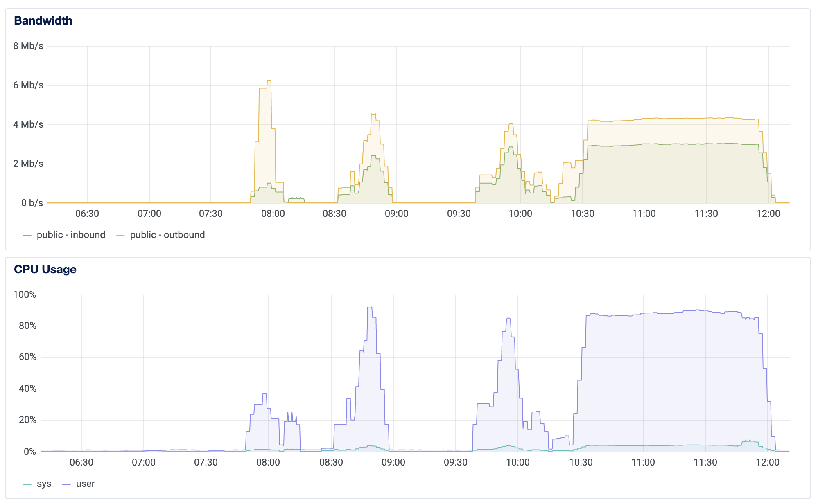Click the 0 b/s y-axis label

[x=32, y=203]
